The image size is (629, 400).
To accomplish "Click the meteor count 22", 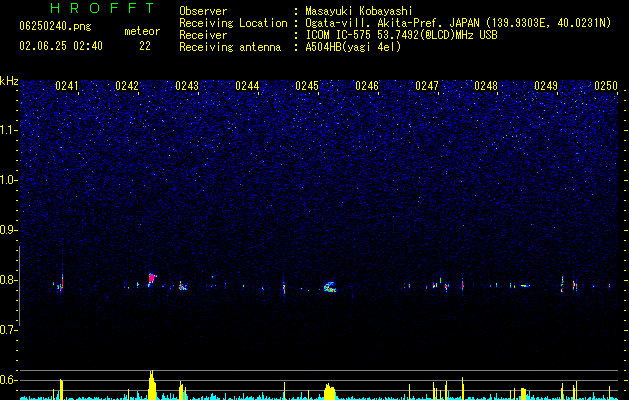I will (x=145, y=46).
